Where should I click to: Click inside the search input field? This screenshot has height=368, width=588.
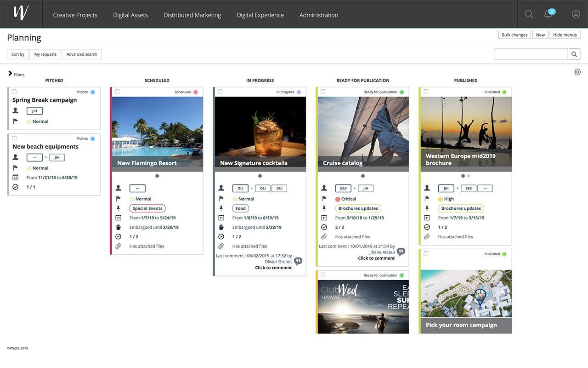pos(531,54)
